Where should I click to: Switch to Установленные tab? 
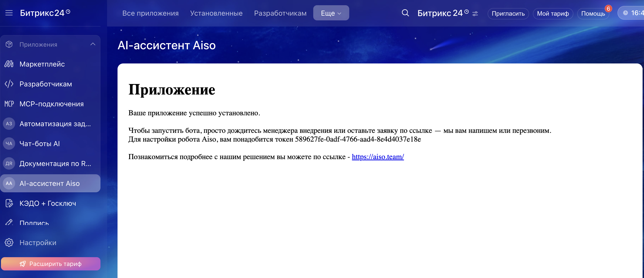pos(216,13)
